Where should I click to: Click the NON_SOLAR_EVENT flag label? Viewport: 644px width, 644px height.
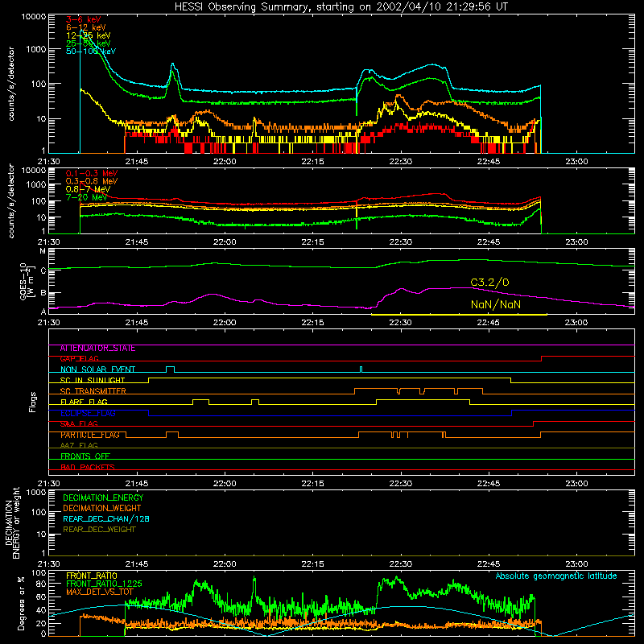97,369
